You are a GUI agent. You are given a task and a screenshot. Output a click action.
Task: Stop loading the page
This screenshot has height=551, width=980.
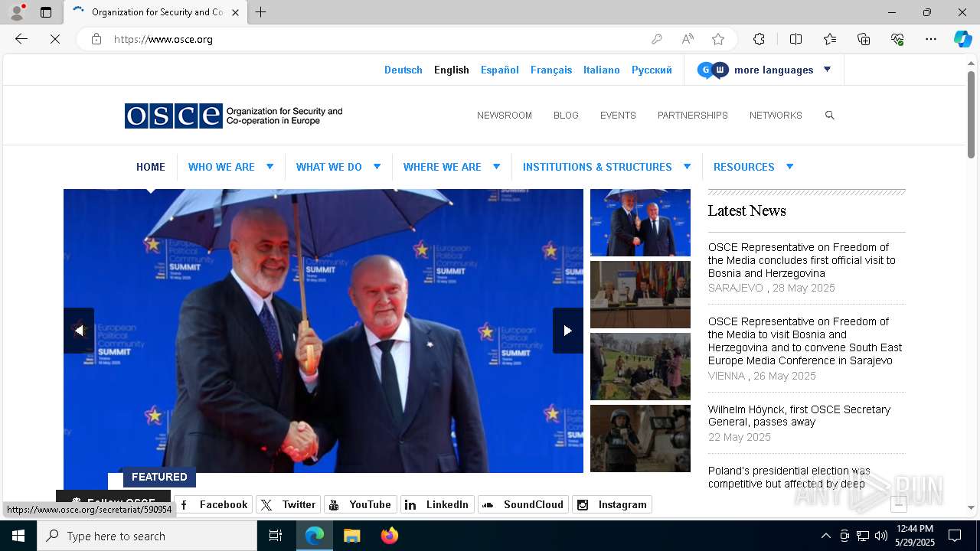pos(55,39)
